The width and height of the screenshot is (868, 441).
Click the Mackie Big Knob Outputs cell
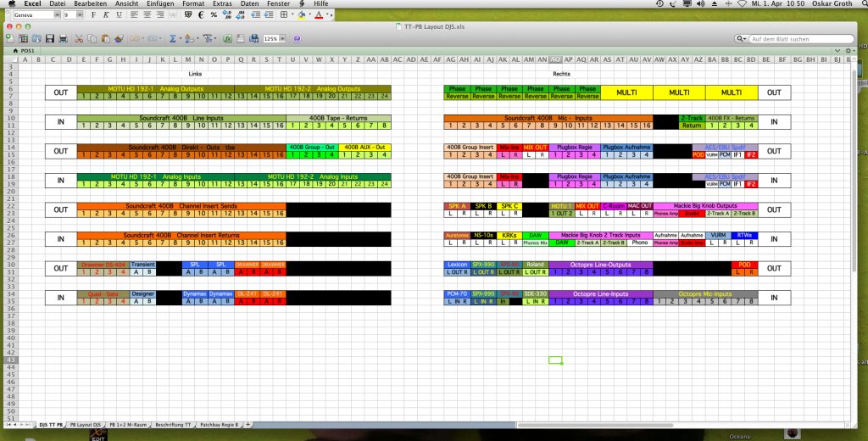[705, 206]
